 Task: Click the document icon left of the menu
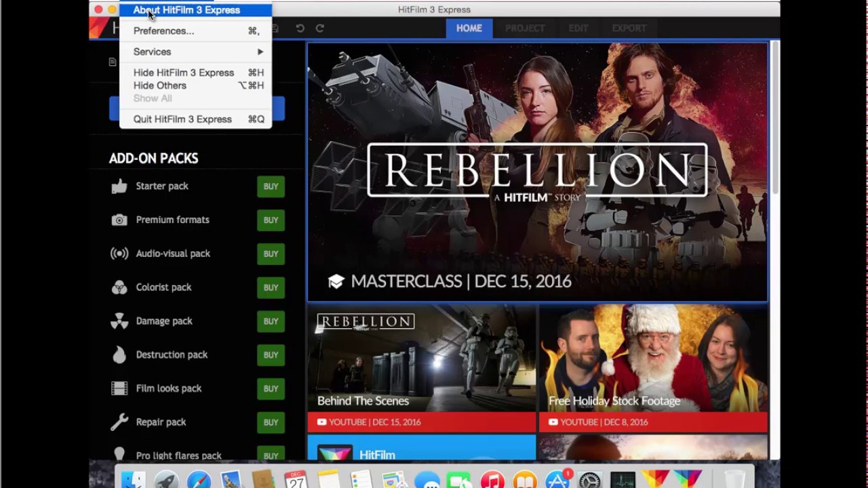click(113, 62)
